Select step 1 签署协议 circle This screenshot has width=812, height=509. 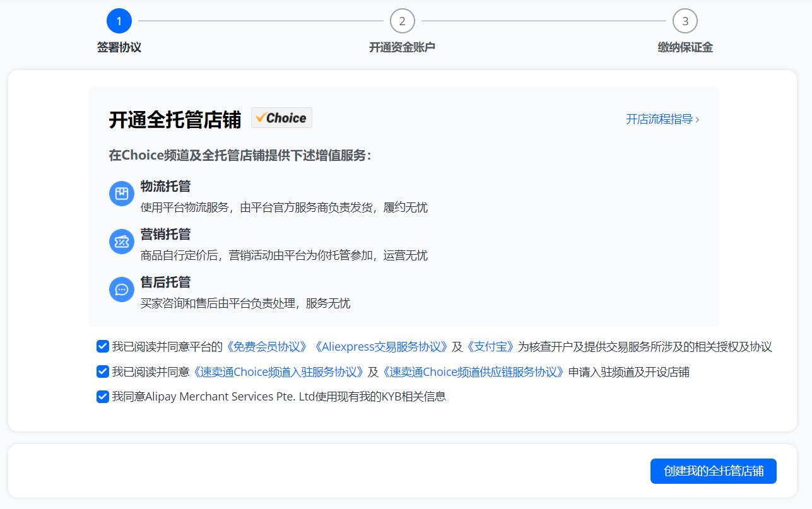point(119,20)
